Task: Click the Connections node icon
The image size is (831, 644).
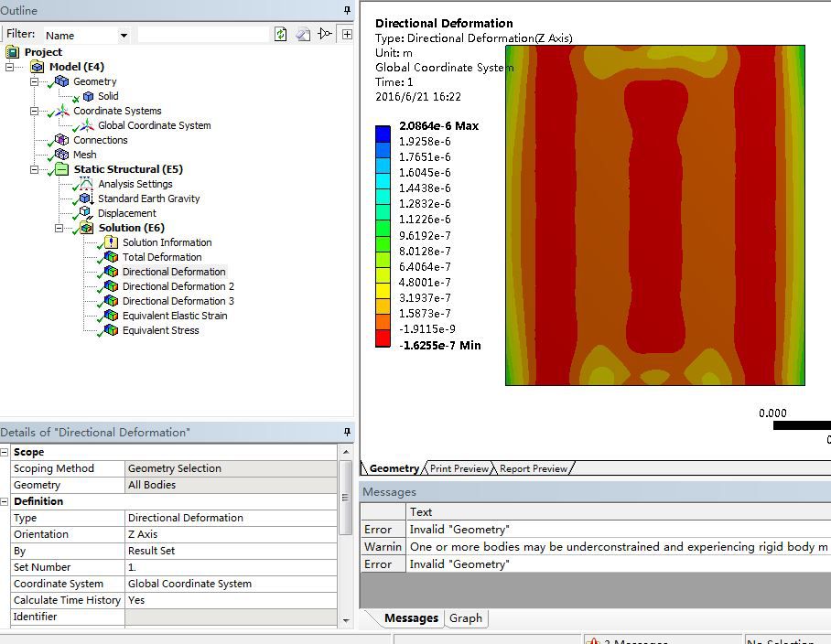Action: coord(62,140)
